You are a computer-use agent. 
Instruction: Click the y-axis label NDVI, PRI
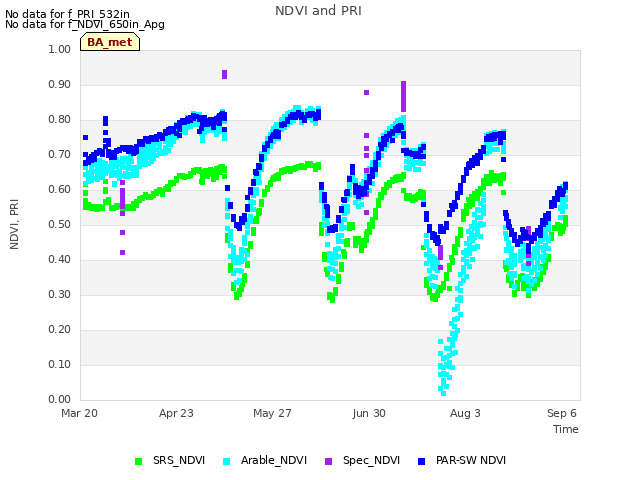point(14,224)
